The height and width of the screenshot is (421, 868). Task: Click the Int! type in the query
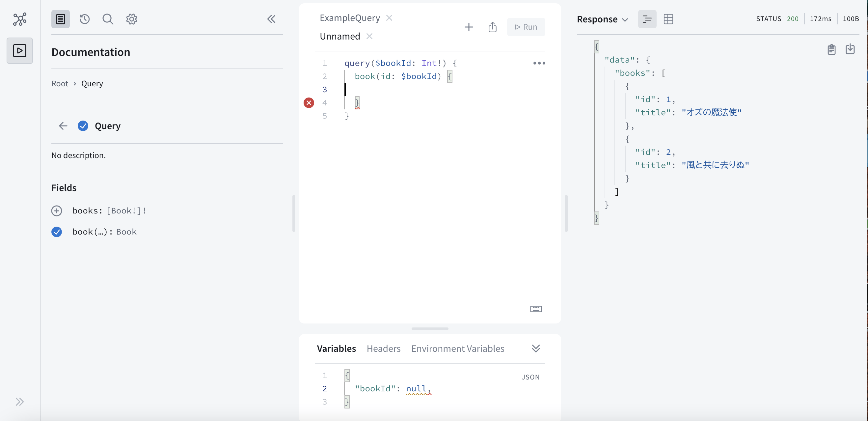tap(431, 63)
